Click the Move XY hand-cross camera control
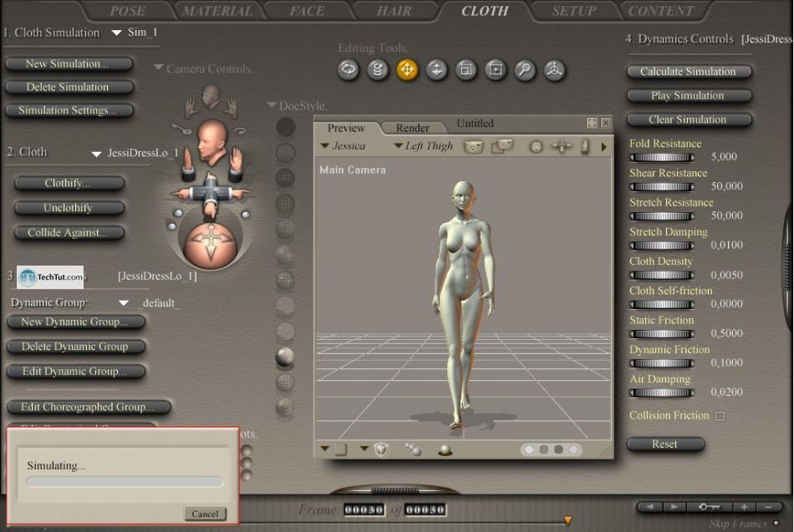Image resolution: width=794 pixels, height=532 pixels. point(210,194)
